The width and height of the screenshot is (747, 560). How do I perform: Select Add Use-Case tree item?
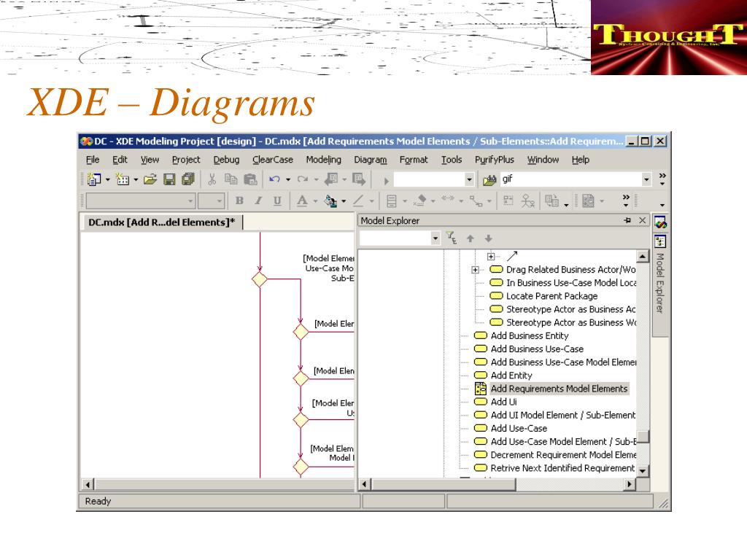tap(519, 428)
